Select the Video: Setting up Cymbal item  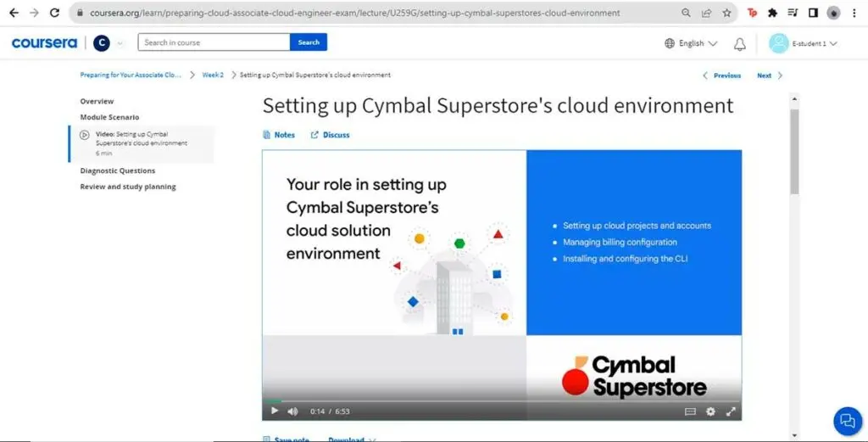(x=142, y=143)
